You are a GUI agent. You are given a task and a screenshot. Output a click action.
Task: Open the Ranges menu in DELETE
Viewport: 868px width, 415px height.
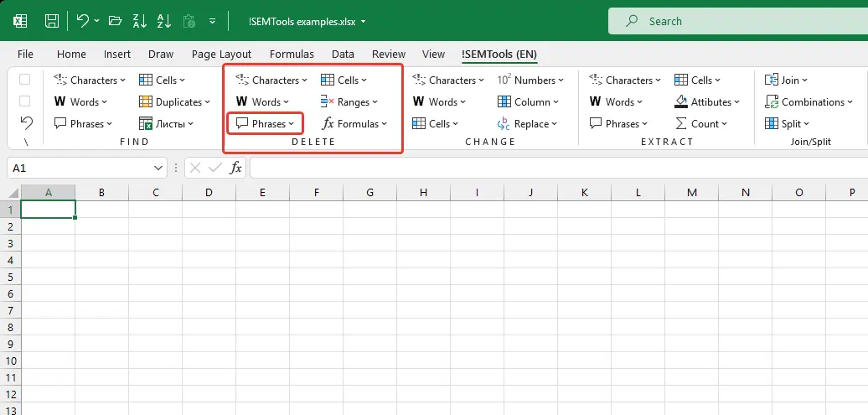point(349,102)
